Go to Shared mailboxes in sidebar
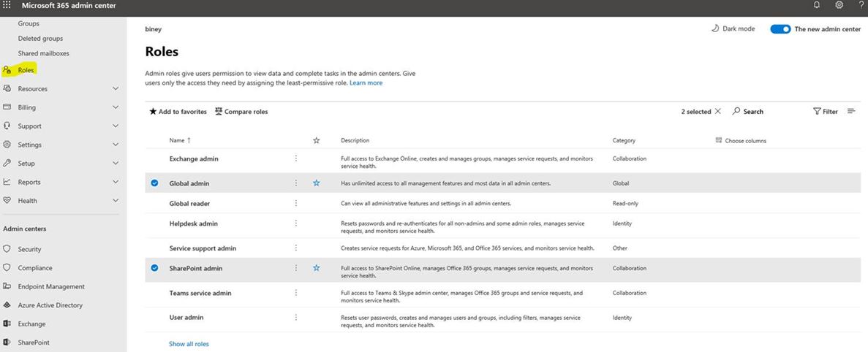 (44, 53)
